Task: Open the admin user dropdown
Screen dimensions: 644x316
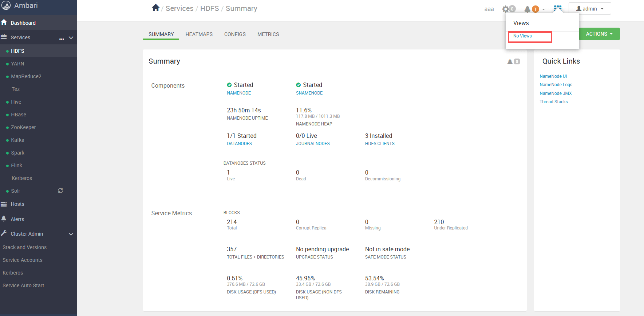Action: 590,9
